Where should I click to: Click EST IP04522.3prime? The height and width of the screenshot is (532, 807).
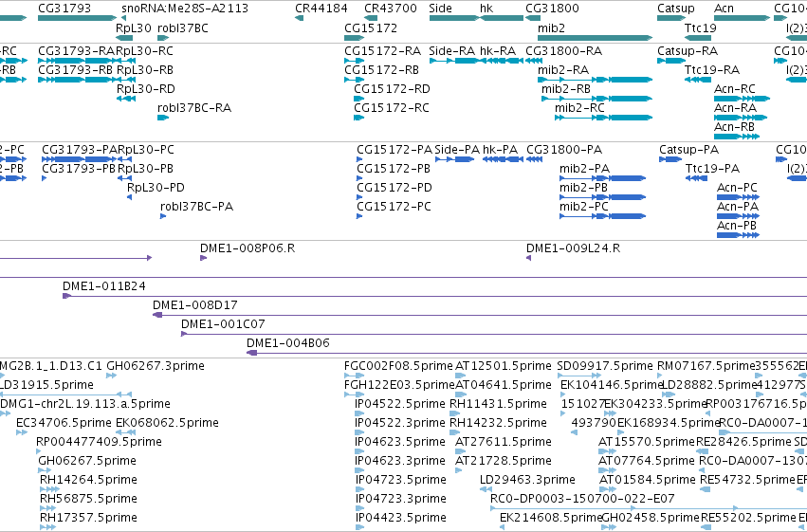[x=400, y=423]
